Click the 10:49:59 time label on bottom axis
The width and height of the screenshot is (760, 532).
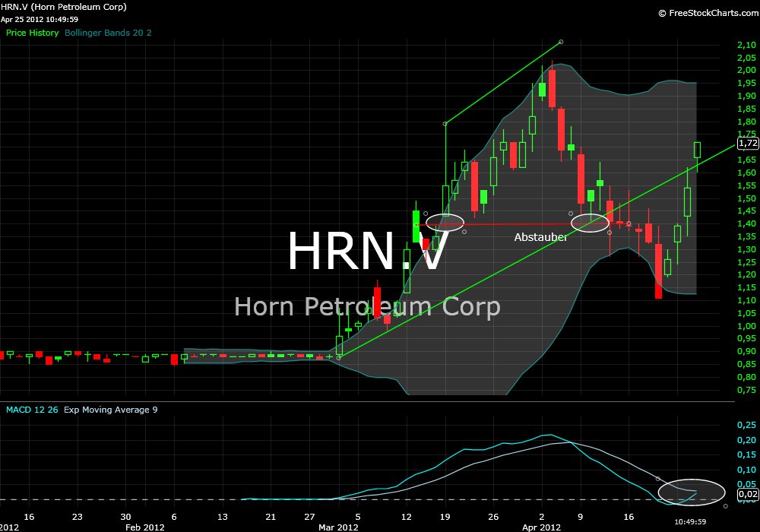(690, 522)
